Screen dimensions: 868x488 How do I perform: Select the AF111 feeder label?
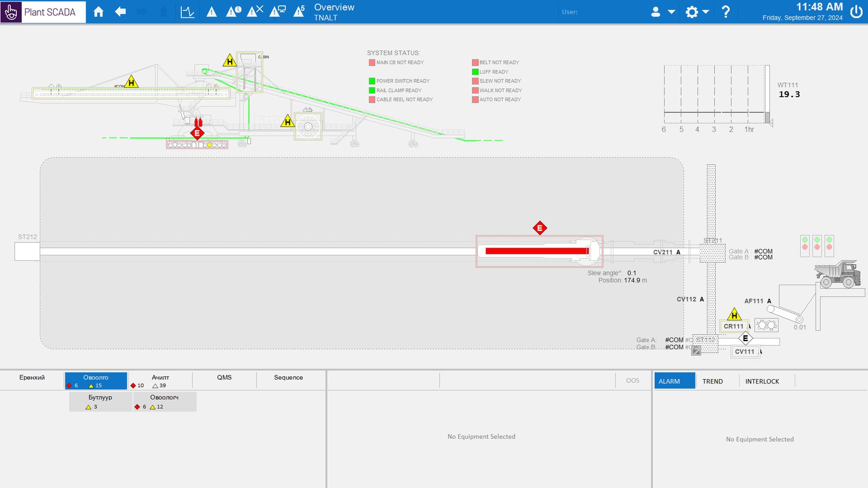tap(754, 301)
